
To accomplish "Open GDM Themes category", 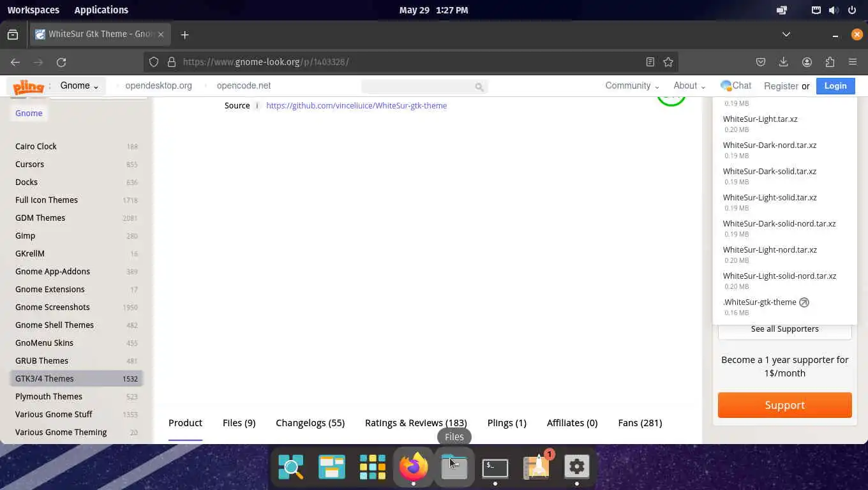I will click(x=40, y=218).
